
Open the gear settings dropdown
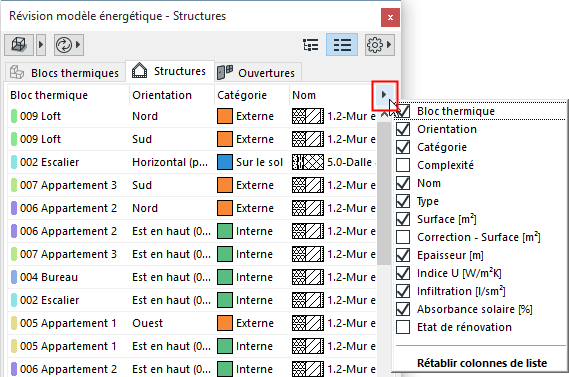pyautogui.click(x=380, y=45)
